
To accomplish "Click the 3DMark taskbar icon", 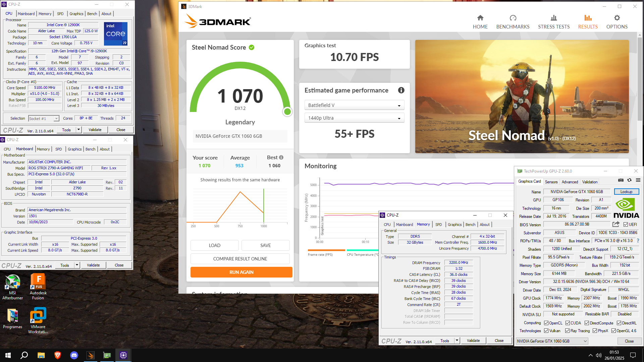I will pyautogui.click(x=91, y=355).
